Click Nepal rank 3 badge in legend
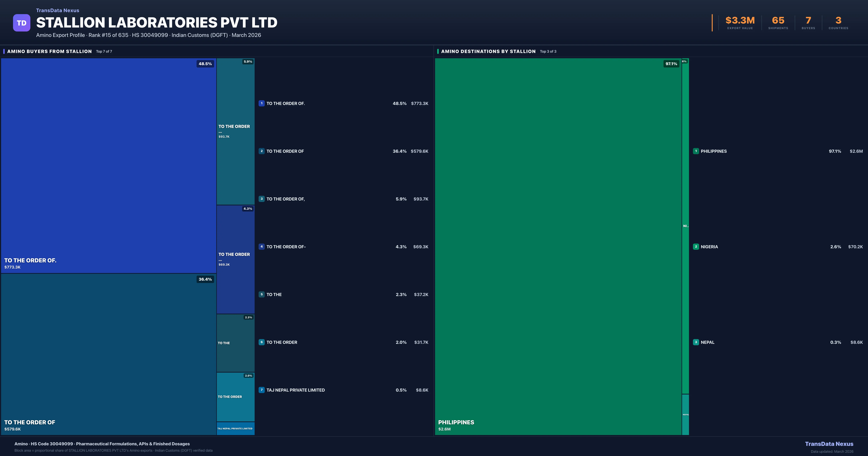The width and height of the screenshot is (868, 456). click(696, 342)
